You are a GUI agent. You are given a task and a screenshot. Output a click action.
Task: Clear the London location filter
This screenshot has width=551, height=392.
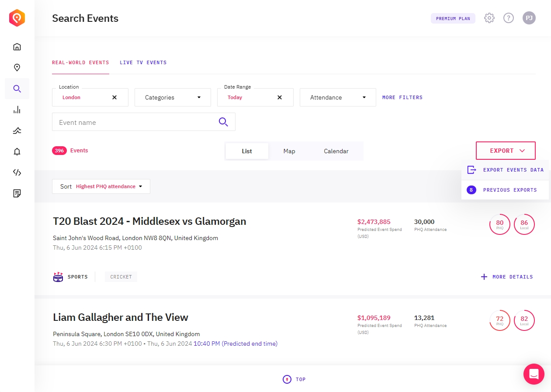(x=114, y=97)
